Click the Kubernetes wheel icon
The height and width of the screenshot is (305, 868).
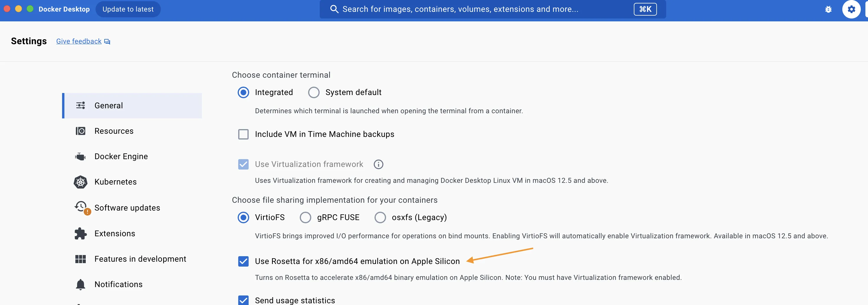pyautogui.click(x=81, y=182)
